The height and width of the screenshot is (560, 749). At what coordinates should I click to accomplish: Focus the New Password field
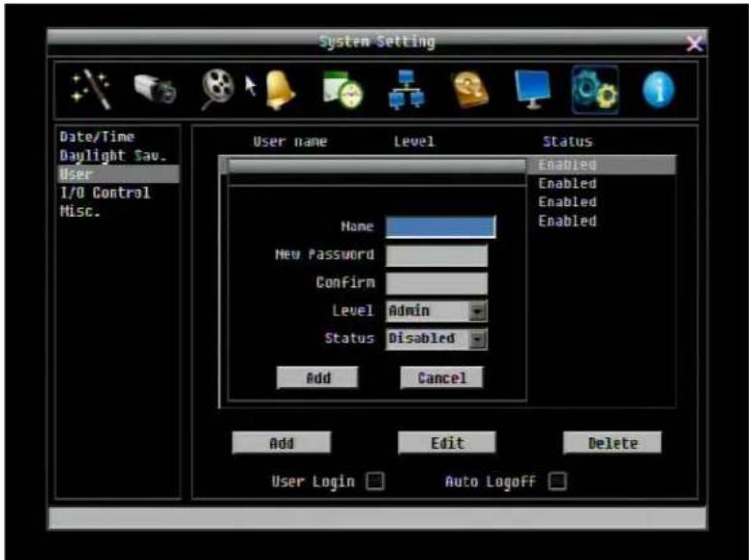pyautogui.click(x=436, y=255)
